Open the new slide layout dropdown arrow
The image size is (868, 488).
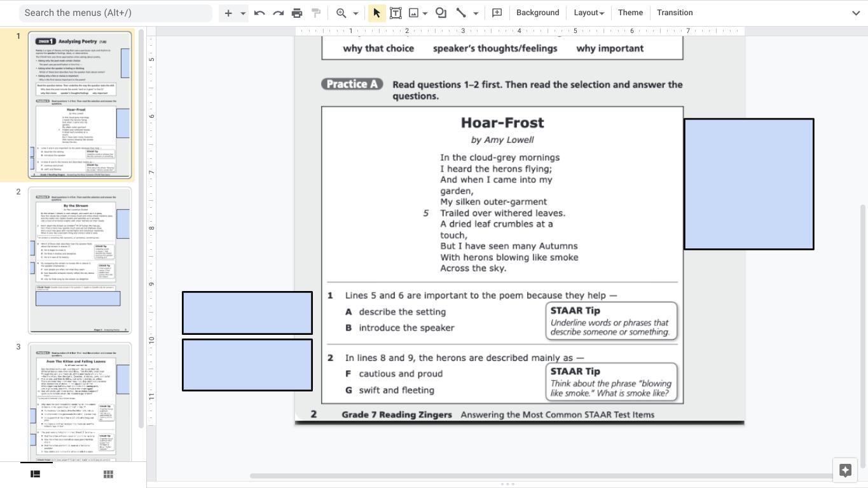point(243,13)
